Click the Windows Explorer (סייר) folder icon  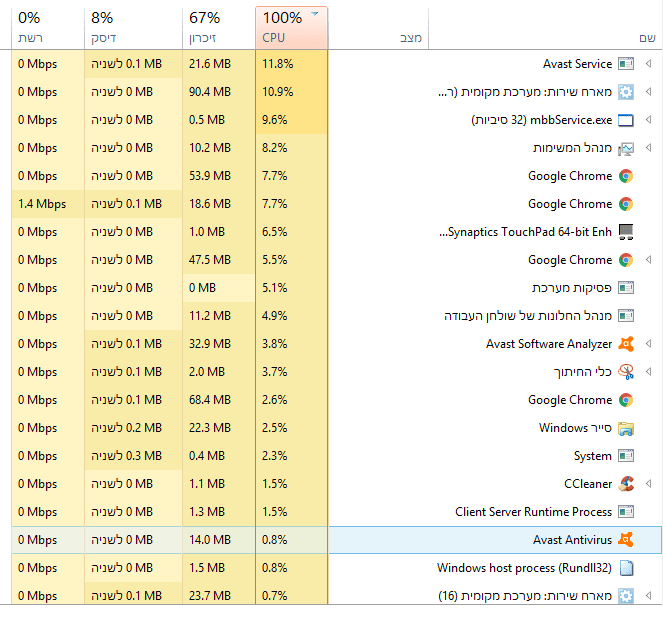(626, 428)
